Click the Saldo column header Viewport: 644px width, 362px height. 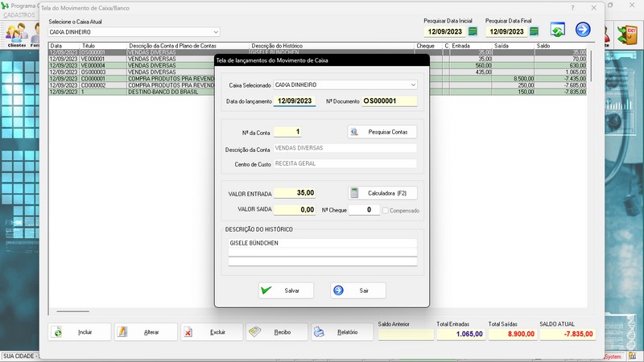coord(560,46)
